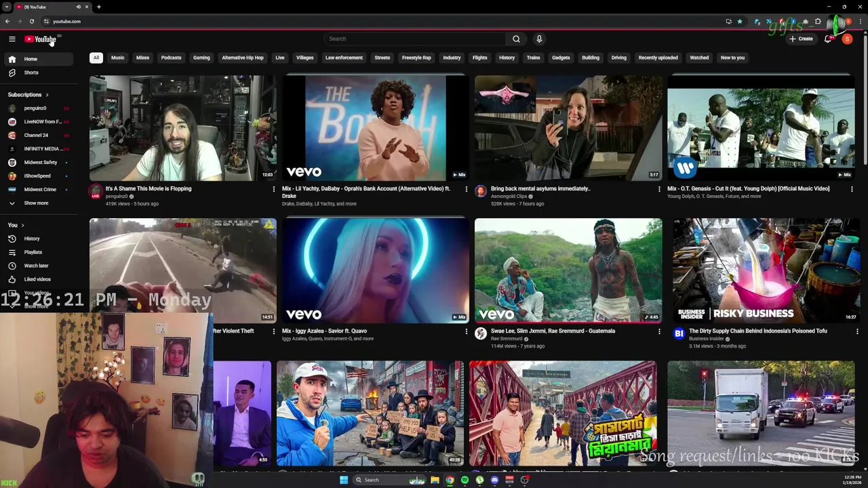This screenshot has width=868, height=488.
Task: Bookmark this page with the star icon
Action: 740,21
